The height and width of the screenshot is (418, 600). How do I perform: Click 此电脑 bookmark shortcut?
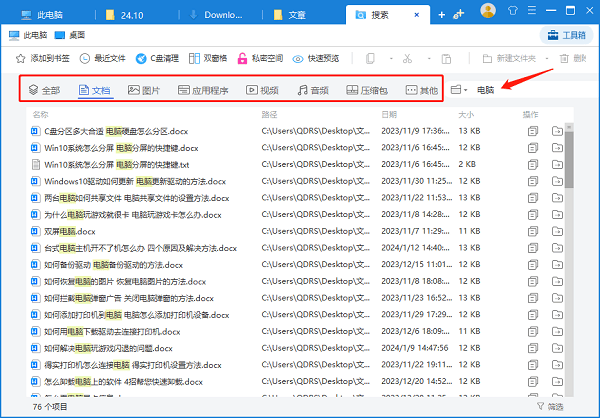click(28, 36)
